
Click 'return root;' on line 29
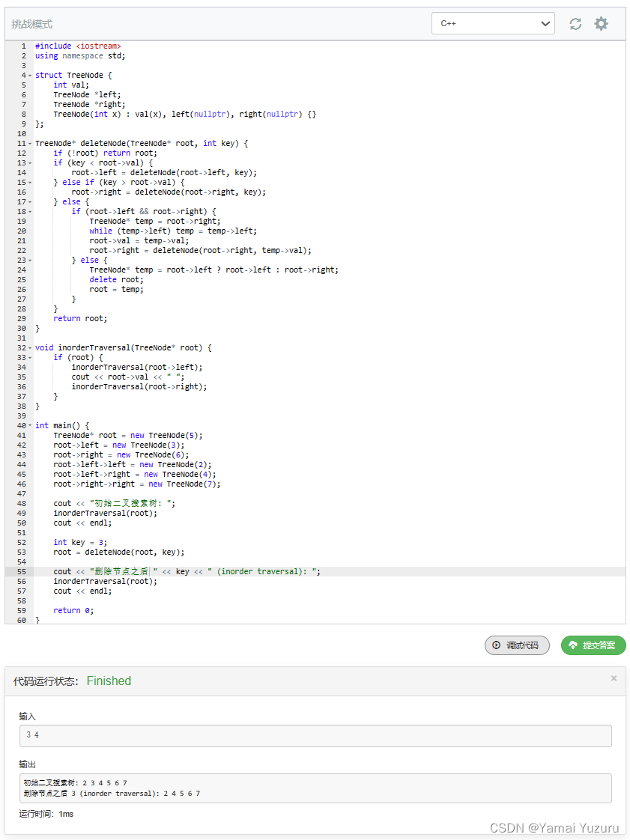pos(80,318)
